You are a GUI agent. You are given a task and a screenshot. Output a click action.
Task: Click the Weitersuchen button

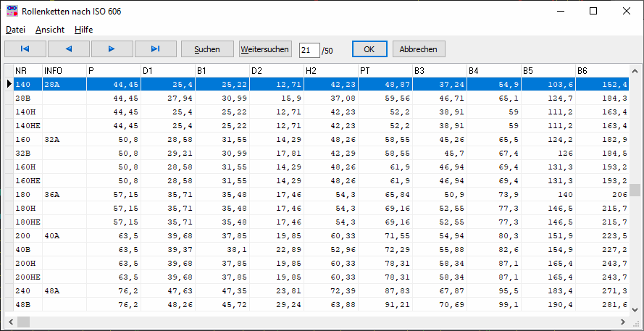pos(266,49)
